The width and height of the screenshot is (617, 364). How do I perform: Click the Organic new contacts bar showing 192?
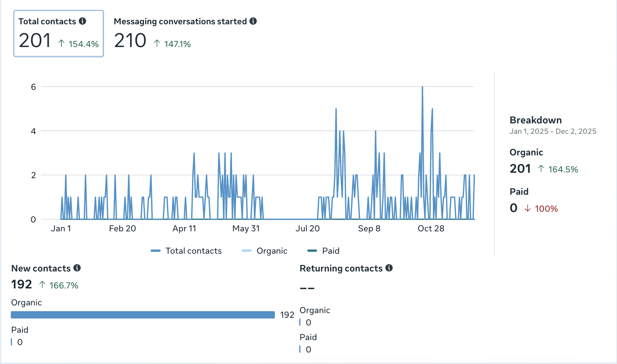pyautogui.click(x=143, y=315)
